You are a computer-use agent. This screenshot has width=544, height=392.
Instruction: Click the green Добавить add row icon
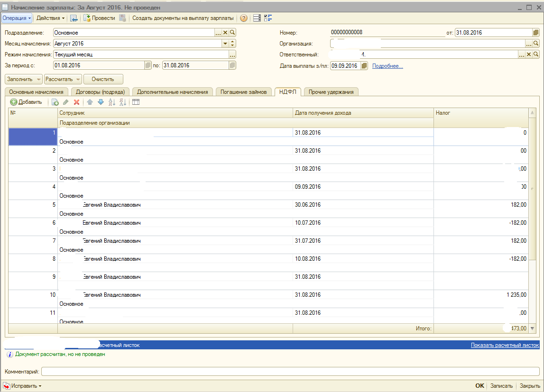[x=14, y=102]
